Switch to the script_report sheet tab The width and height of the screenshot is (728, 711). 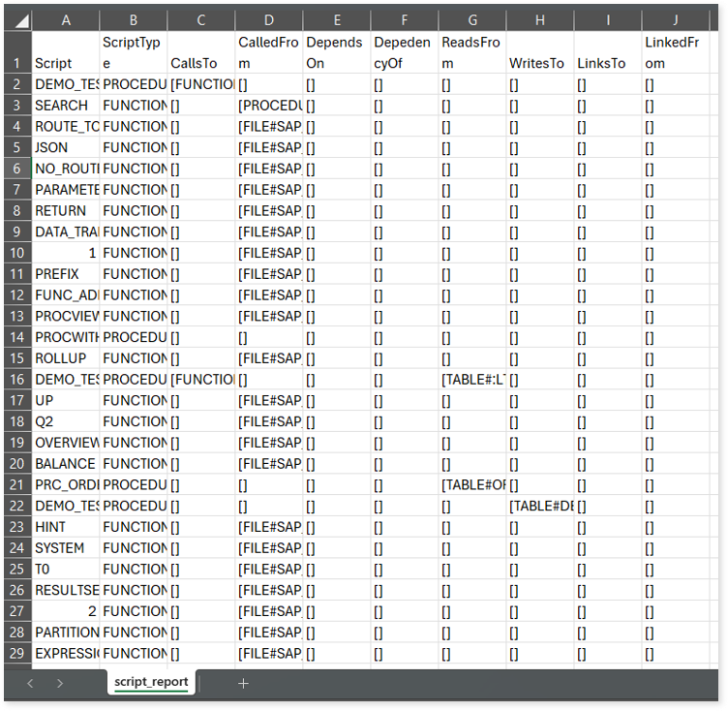150,682
